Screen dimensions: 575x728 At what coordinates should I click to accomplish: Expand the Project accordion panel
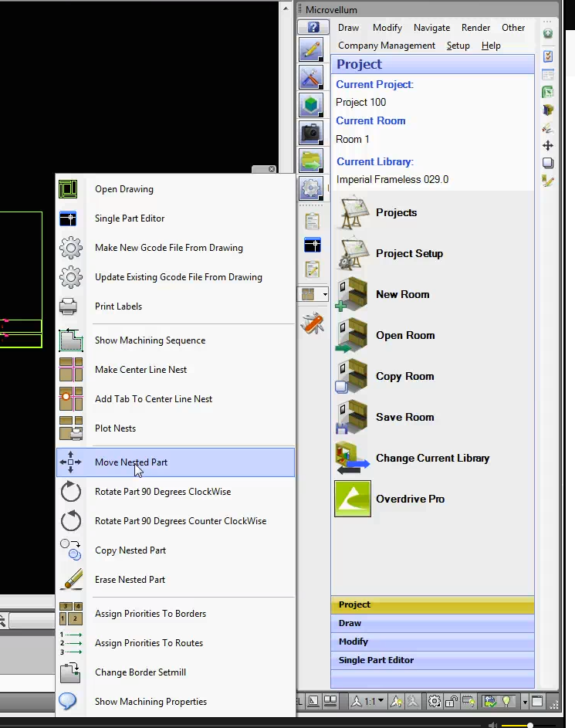[432, 604]
